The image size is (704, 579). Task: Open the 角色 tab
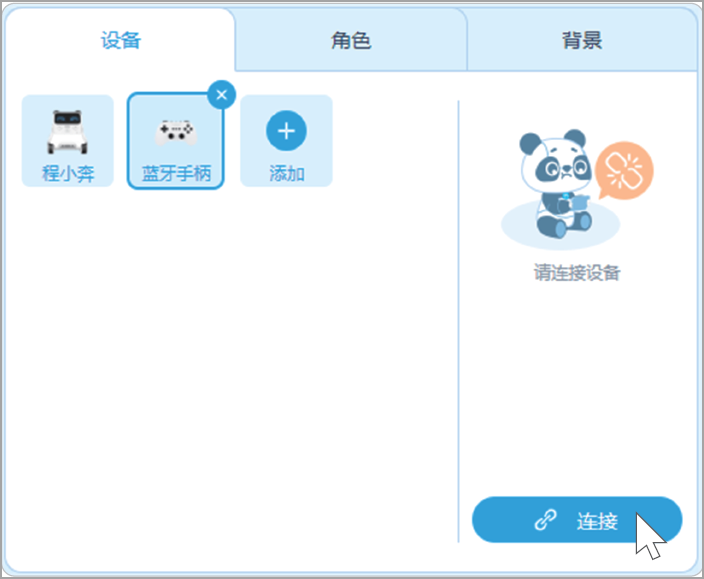point(351,40)
